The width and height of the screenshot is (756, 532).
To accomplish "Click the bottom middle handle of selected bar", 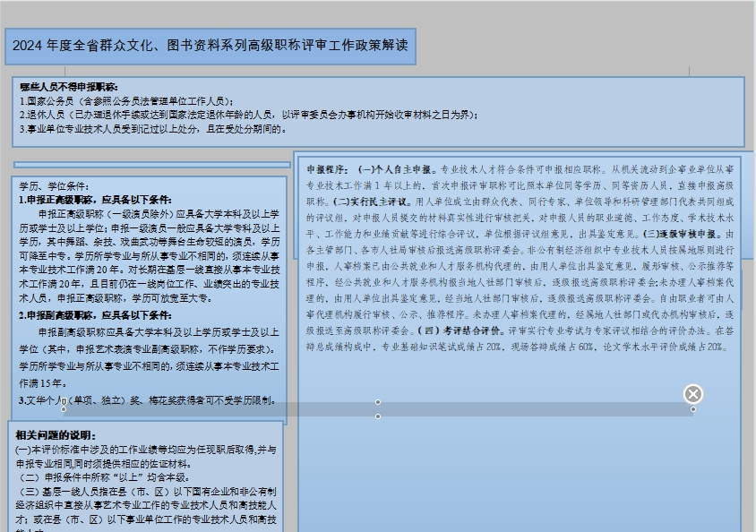I will [x=378, y=416].
